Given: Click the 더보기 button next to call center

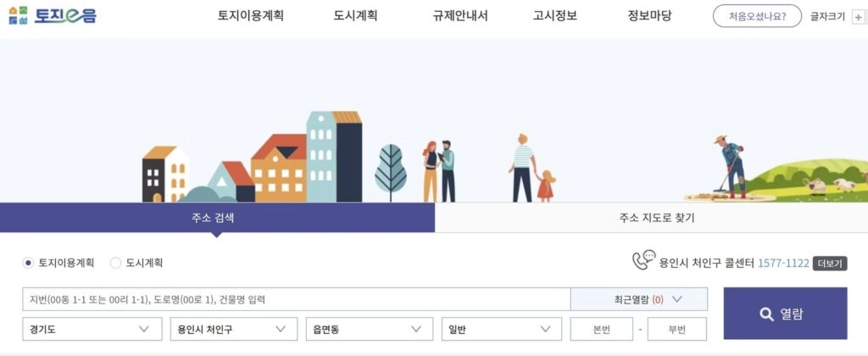Looking at the screenshot, I should [830, 264].
